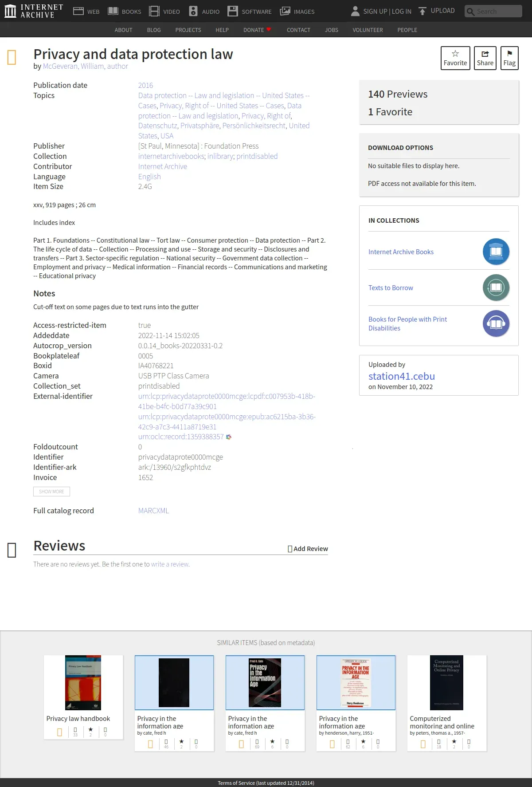Click Books for People with Print Disabilities icon

(x=496, y=323)
